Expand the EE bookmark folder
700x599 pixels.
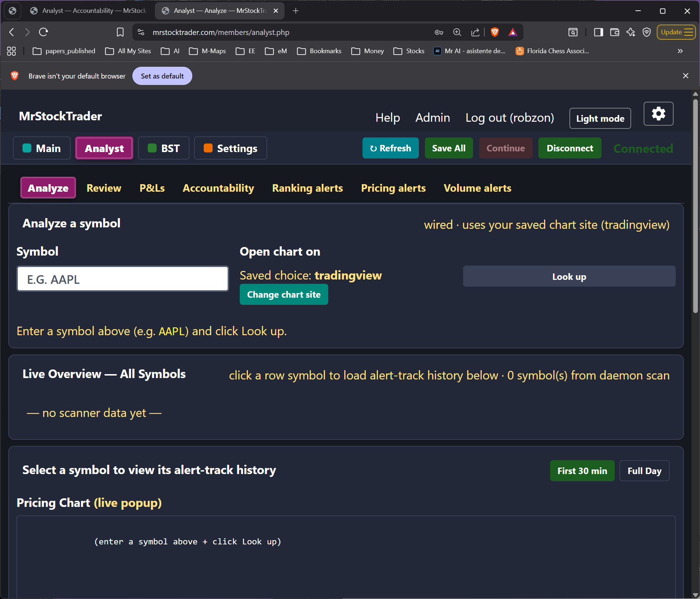point(245,51)
